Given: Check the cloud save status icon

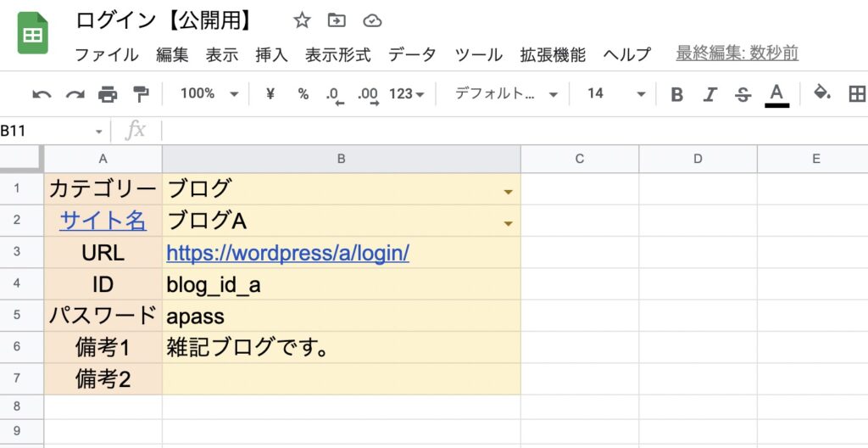Looking at the screenshot, I should [373, 21].
